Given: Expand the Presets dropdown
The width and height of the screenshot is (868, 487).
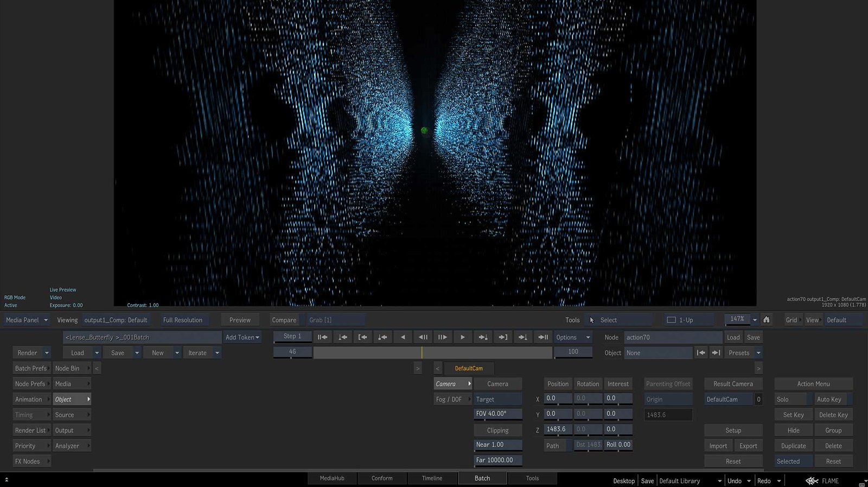Looking at the screenshot, I should click(x=743, y=353).
